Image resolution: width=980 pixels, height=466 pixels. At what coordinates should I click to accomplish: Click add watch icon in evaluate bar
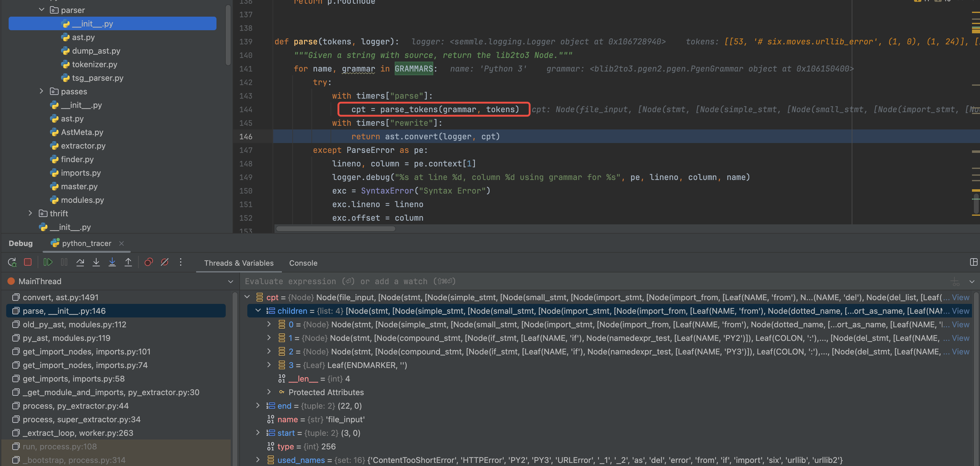click(955, 282)
